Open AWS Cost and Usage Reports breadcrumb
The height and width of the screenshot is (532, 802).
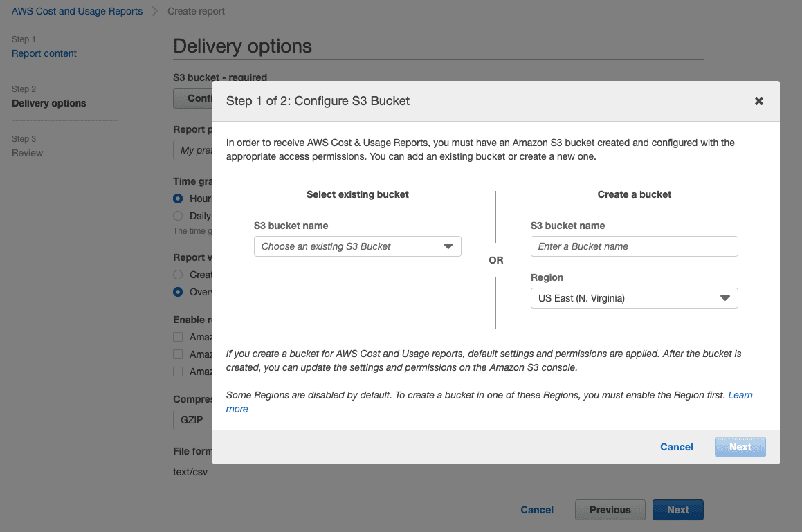point(77,11)
